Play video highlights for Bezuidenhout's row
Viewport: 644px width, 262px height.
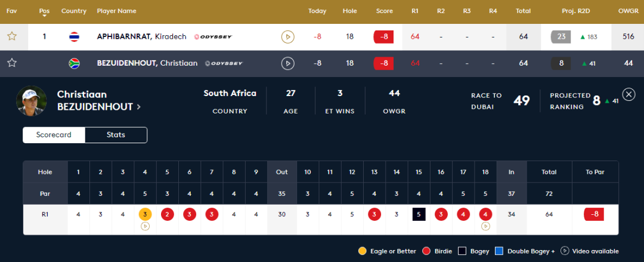click(288, 63)
